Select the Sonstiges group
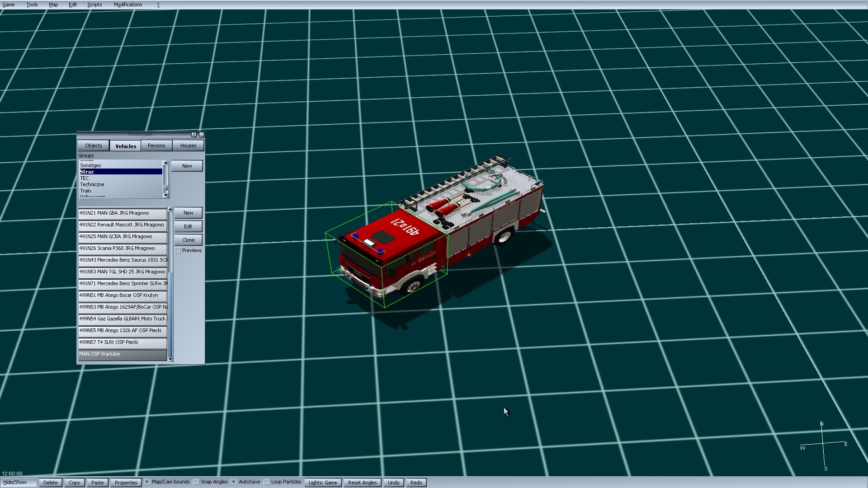Image resolution: width=868 pixels, height=488 pixels. [121, 165]
